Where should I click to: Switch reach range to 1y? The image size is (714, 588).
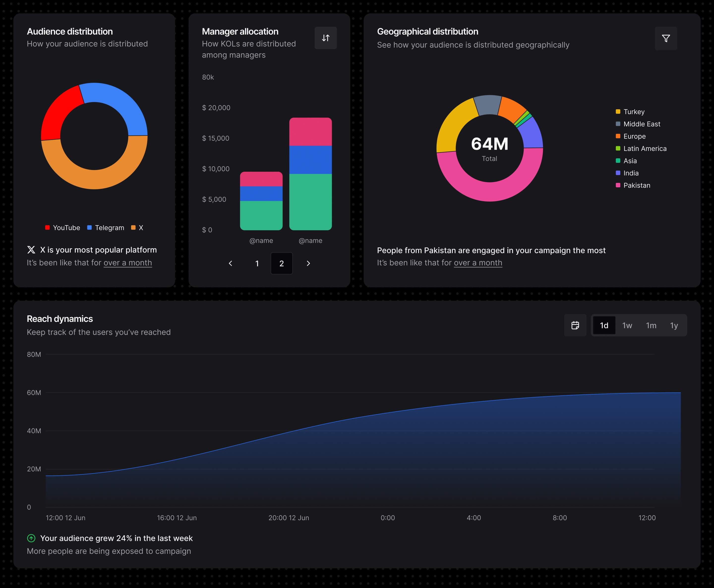(x=674, y=325)
